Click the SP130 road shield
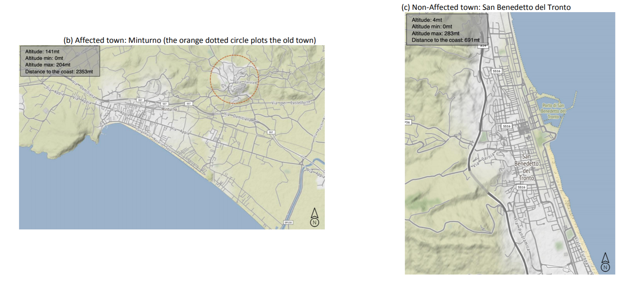 288,222
